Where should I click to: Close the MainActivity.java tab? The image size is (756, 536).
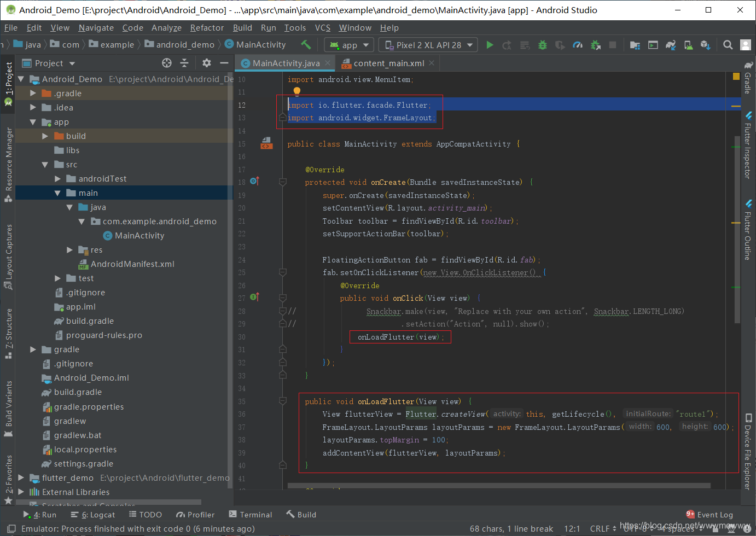pos(328,63)
